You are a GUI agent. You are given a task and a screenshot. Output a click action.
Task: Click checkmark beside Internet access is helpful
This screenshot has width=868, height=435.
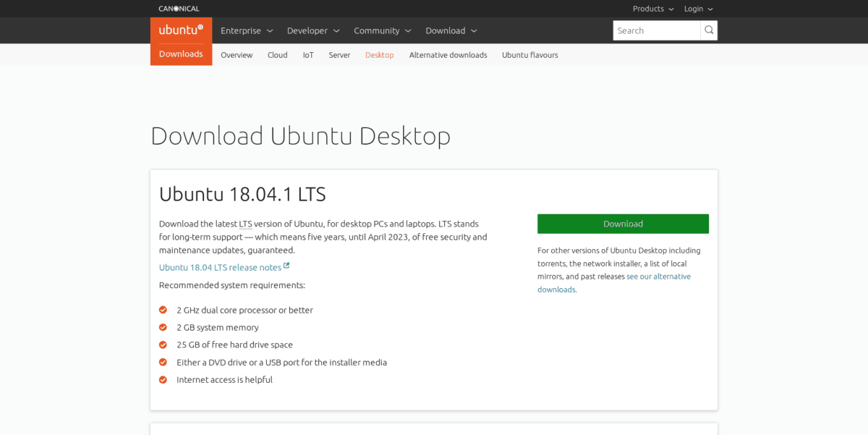click(x=163, y=379)
